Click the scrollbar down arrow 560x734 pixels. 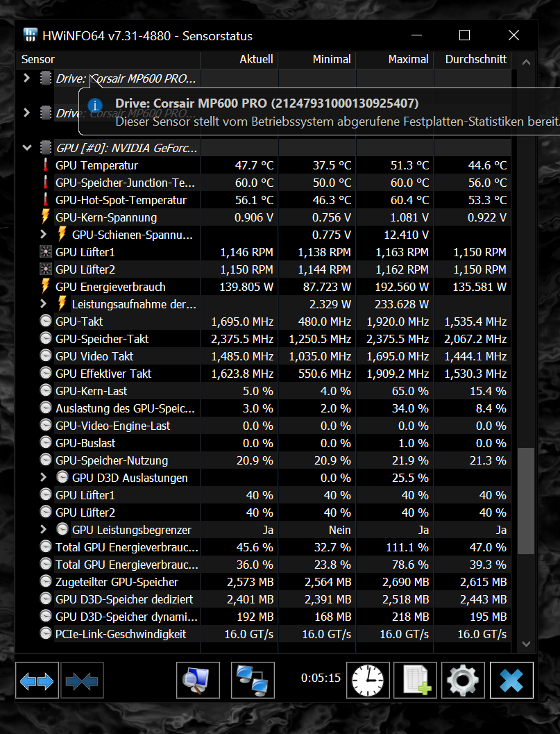point(526,644)
